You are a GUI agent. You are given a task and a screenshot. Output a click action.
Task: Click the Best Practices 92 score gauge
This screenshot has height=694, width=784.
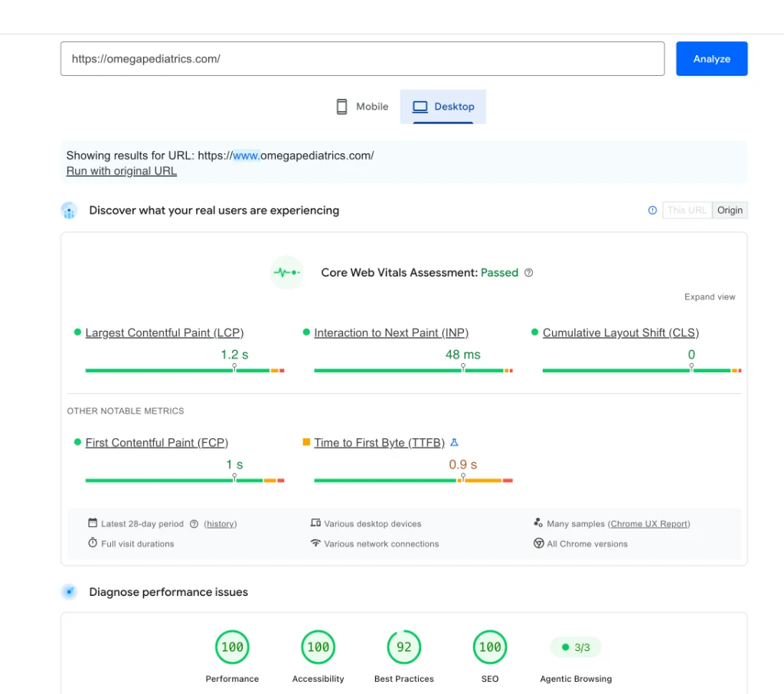[404, 647]
